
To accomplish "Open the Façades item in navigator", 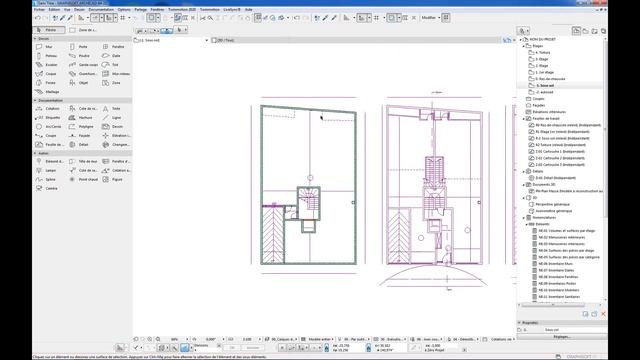I will [x=536, y=105].
